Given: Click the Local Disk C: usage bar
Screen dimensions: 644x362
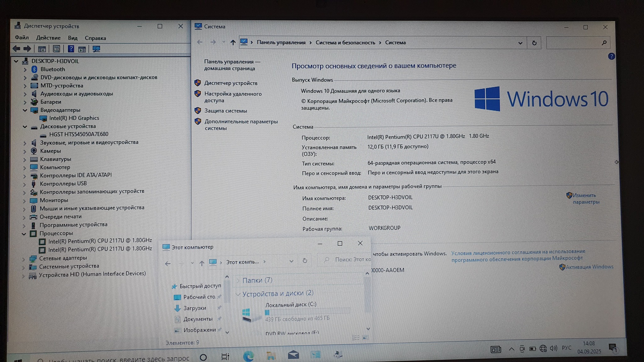Looking at the screenshot, I should (307, 312).
